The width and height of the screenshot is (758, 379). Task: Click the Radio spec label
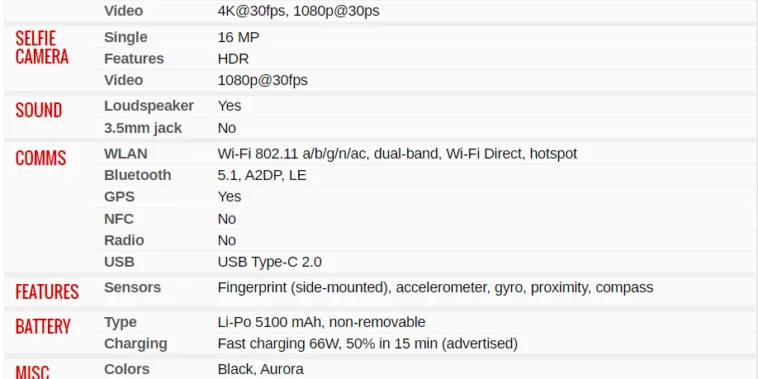point(124,240)
